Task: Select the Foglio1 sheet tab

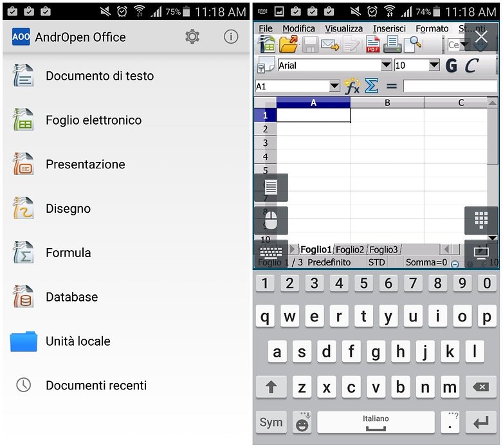Action: (316, 249)
